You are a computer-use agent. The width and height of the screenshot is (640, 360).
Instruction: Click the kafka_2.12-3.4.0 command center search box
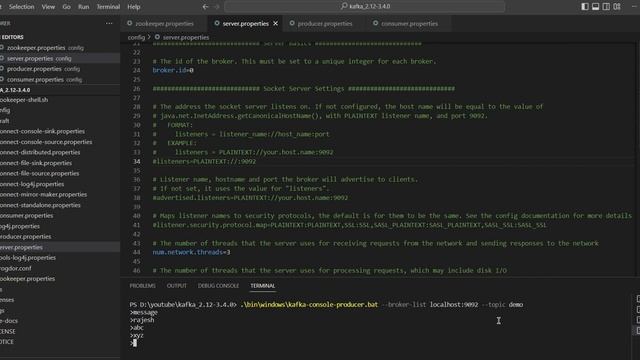click(364, 7)
